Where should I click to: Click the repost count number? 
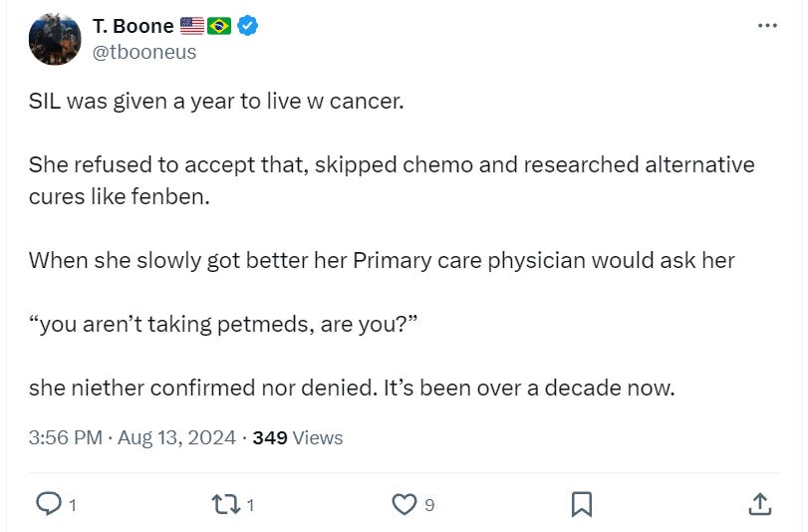point(250,505)
